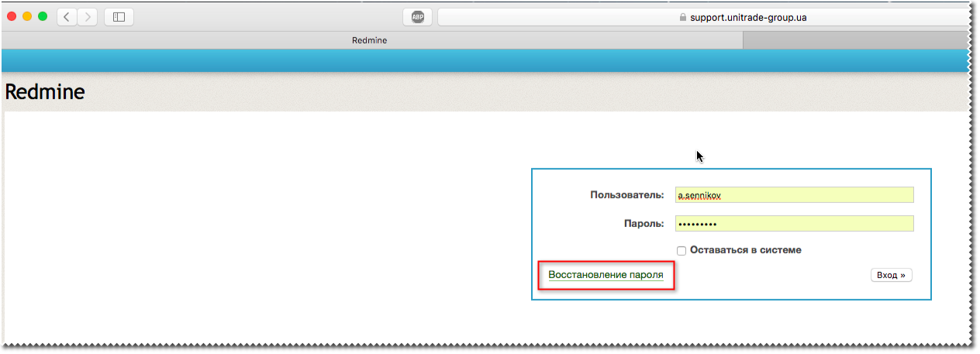This screenshot has height=354, width=980.
Task: Click the Safari back navigation arrow
Action: [67, 16]
